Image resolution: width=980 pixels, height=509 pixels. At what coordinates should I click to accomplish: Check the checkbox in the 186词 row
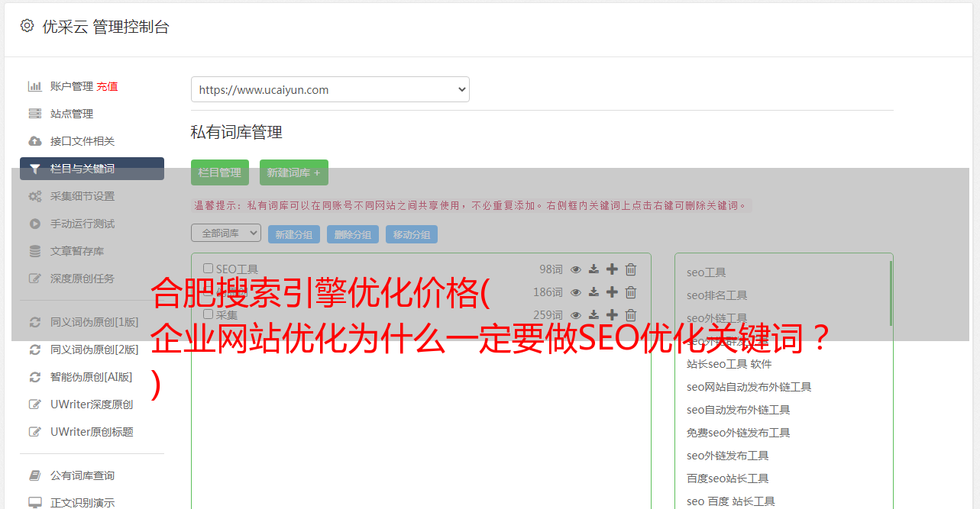208,292
